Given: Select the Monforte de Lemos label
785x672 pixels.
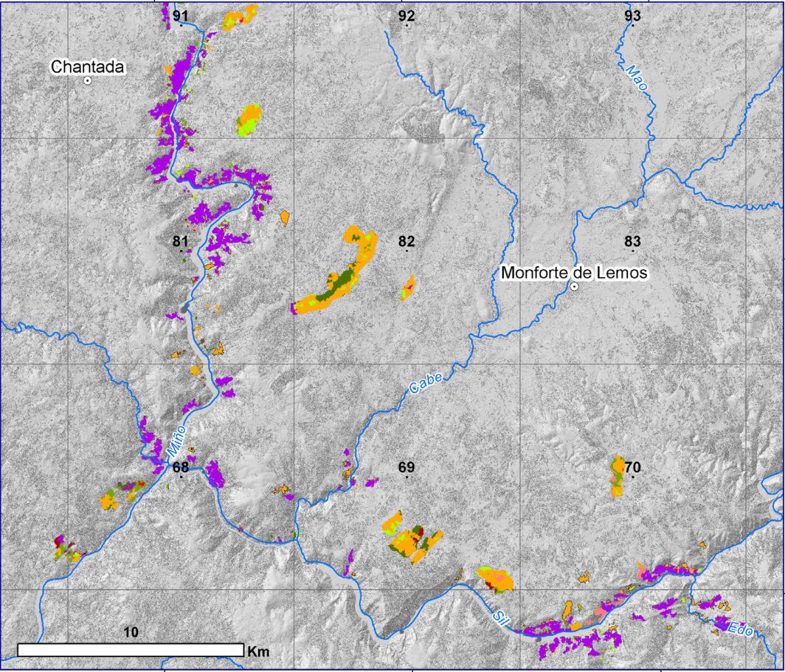Looking at the screenshot, I should (574, 273).
